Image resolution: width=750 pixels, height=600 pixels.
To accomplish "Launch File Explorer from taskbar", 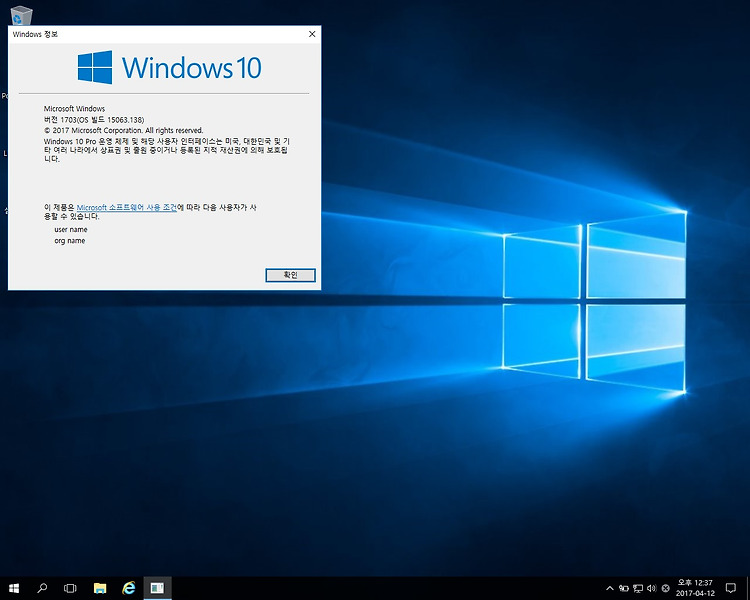I will click(x=99, y=588).
